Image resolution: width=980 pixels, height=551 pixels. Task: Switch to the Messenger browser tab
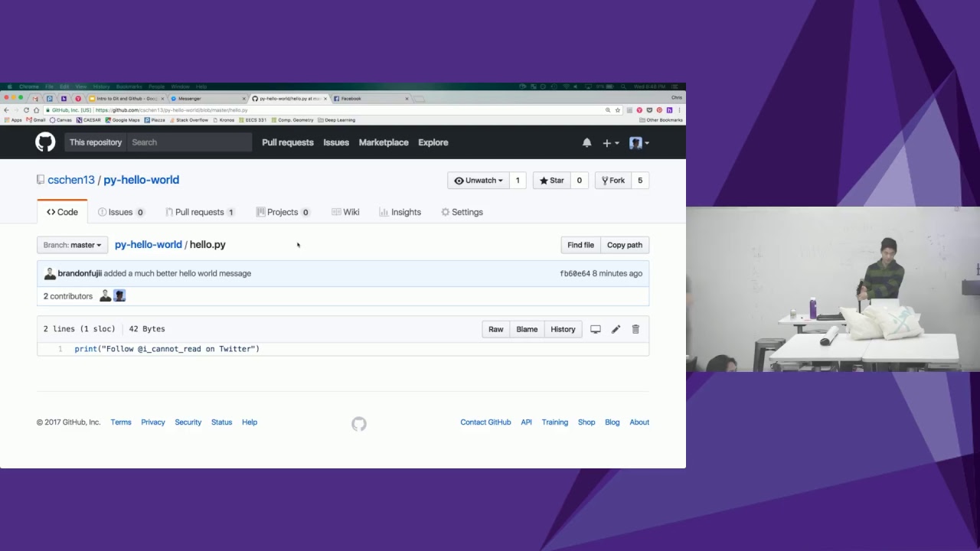[206, 99]
